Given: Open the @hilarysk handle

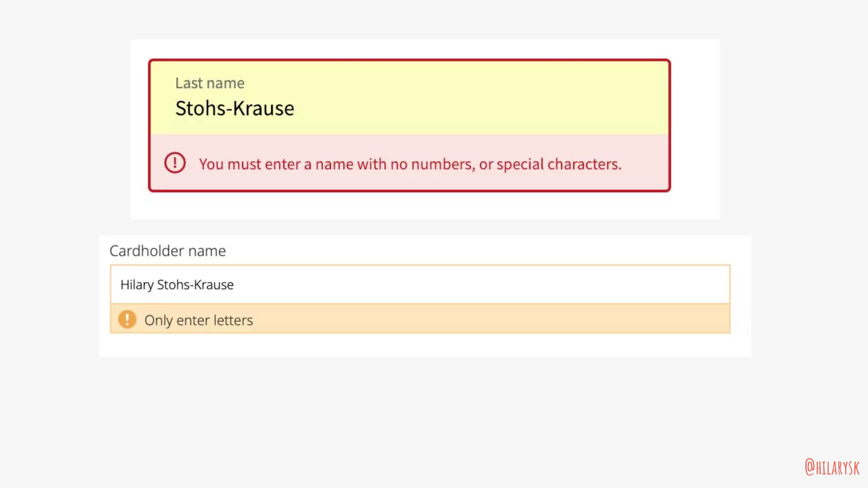Looking at the screenshot, I should 832,468.
